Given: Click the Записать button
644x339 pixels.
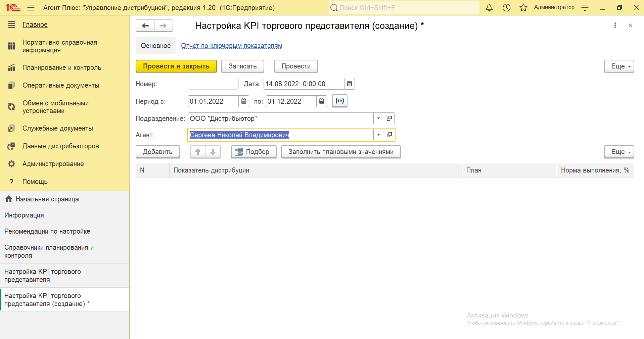Looking at the screenshot, I should tap(243, 66).
